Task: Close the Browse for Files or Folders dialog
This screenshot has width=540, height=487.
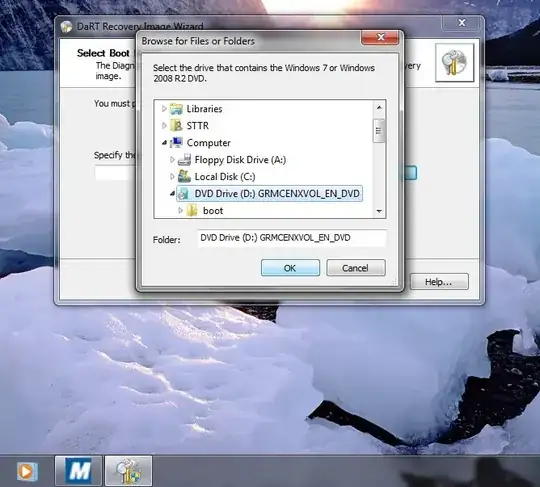Action: pos(380,37)
